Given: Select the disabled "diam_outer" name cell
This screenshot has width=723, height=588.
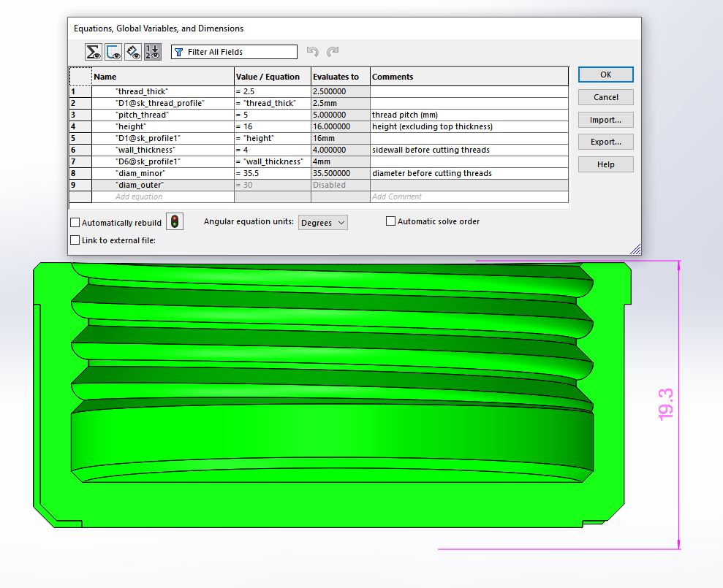Looking at the screenshot, I should click(x=163, y=185).
